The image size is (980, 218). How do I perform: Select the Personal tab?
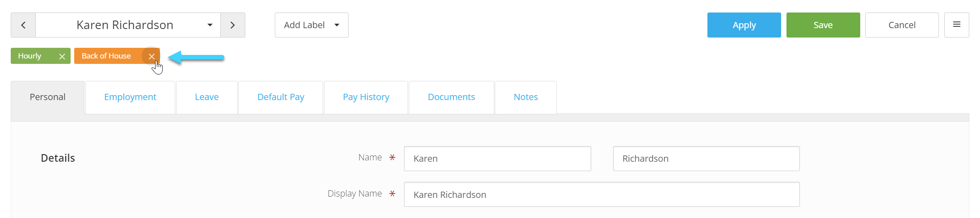click(x=47, y=97)
